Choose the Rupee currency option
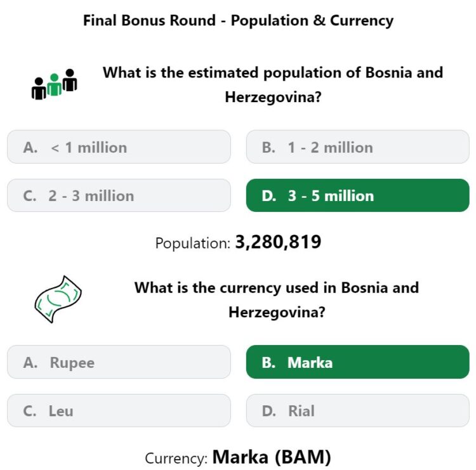Screen dimensions: 476x470 tap(119, 362)
